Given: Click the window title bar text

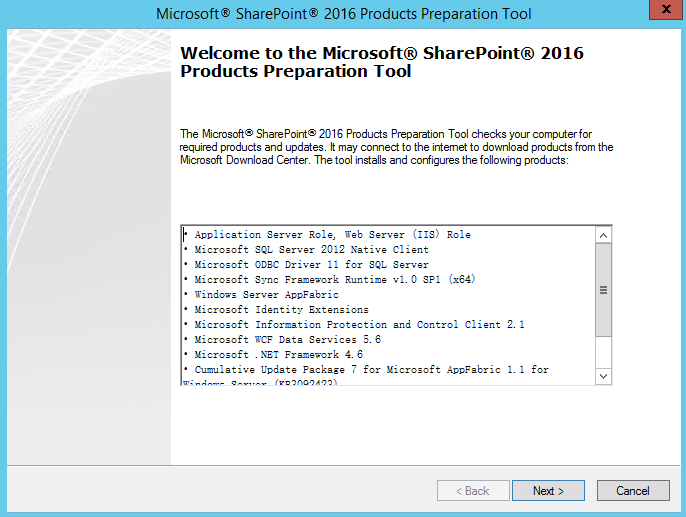Looking at the screenshot, I should point(343,14).
